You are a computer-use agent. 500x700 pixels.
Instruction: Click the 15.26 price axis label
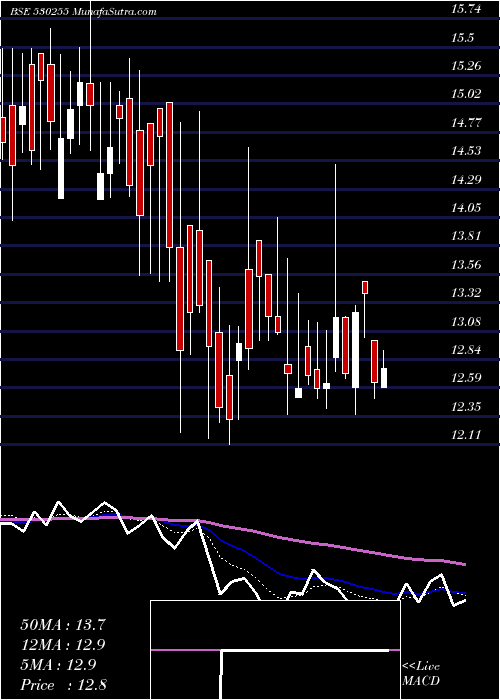pyautogui.click(x=467, y=66)
